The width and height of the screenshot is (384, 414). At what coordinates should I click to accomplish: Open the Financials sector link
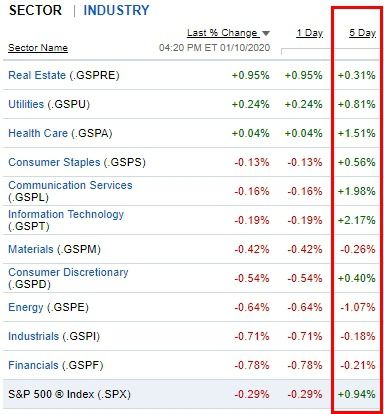(x=33, y=365)
